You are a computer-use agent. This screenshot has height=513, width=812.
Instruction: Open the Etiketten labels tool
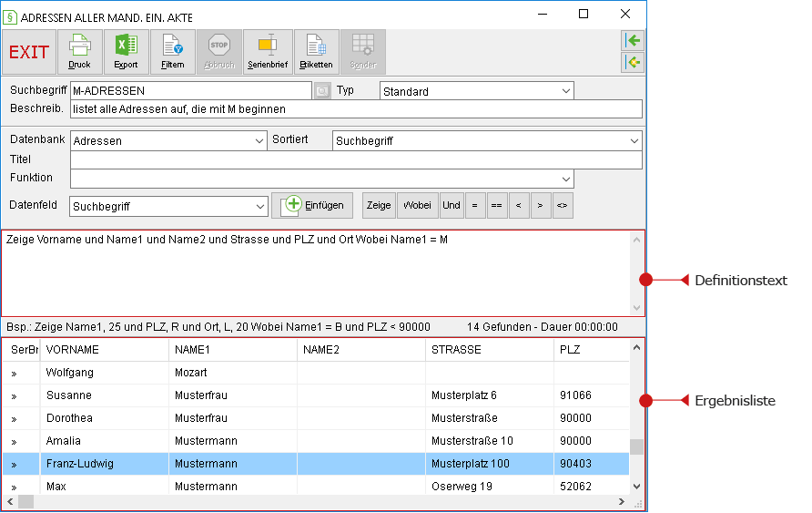[x=317, y=52]
